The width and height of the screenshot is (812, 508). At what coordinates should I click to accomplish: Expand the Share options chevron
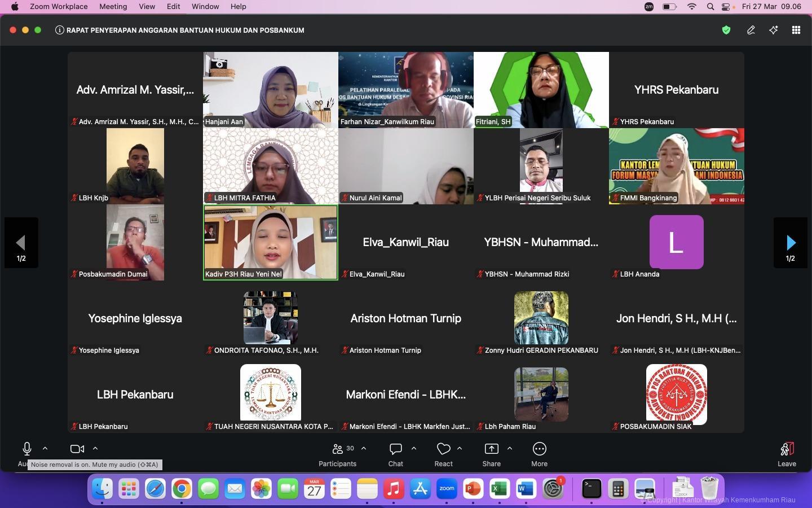[x=510, y=449]
